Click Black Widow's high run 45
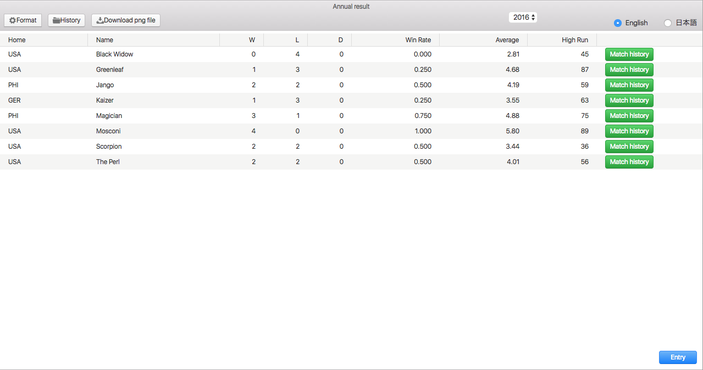The height and width of the screenshot is (370, 703). tap(584, 54)
